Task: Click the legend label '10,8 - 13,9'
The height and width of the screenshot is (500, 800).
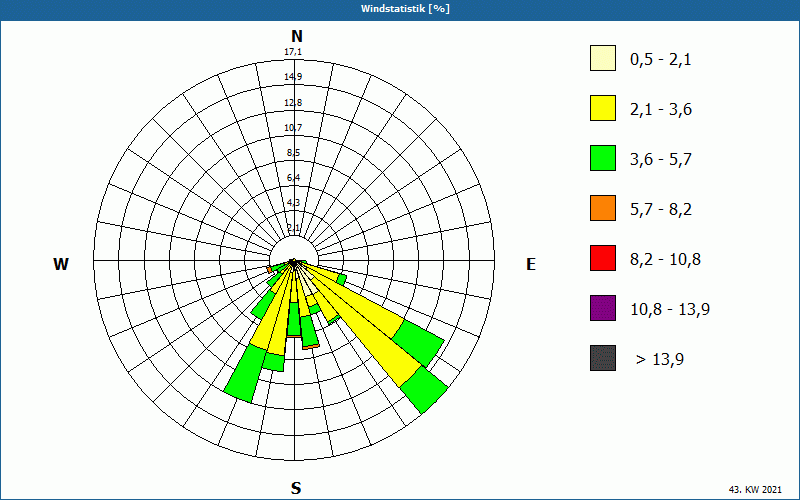Action: coord(670,310)
